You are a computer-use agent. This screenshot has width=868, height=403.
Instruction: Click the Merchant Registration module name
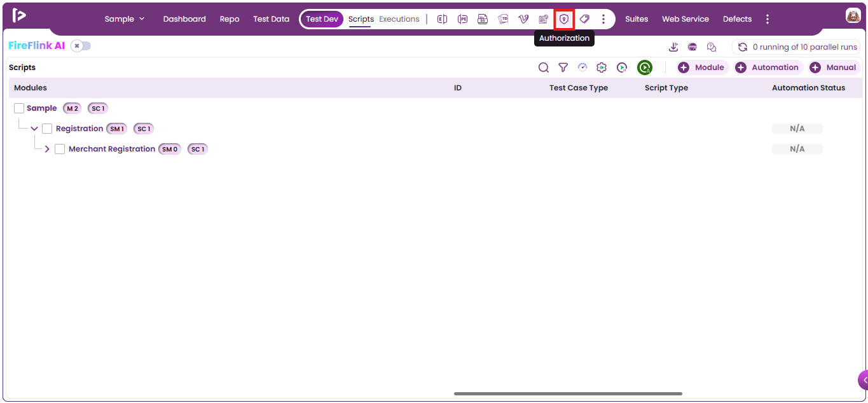112,149
